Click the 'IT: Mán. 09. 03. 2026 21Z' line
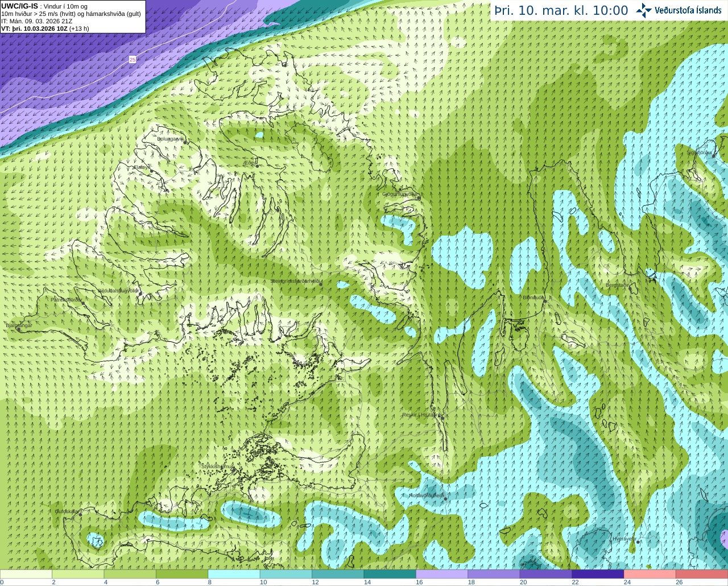The height and width of the screenshot is (586, 728). [37, 21]
